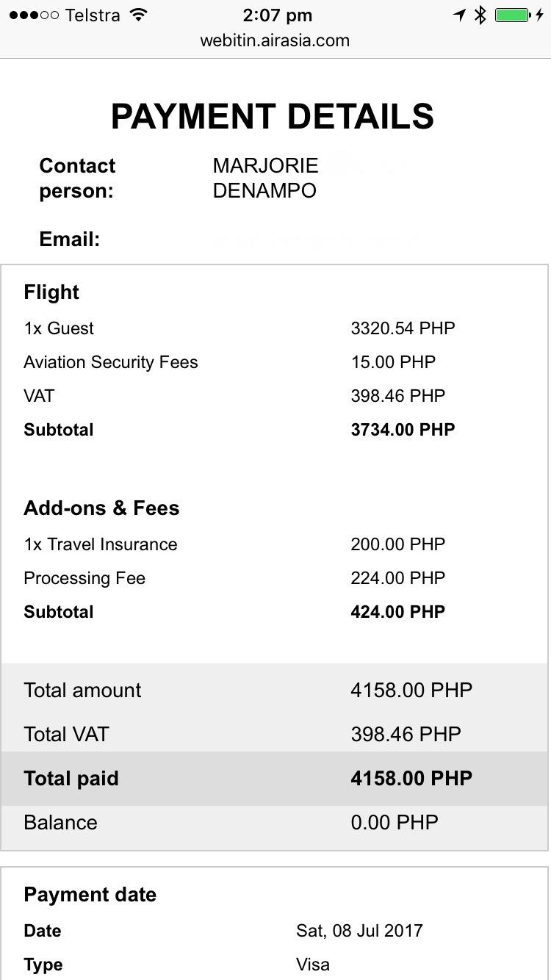Screen dimensions: 551x980
Task: Tap the Balance 0.00 PHP value
Action: tap(395, 822)
